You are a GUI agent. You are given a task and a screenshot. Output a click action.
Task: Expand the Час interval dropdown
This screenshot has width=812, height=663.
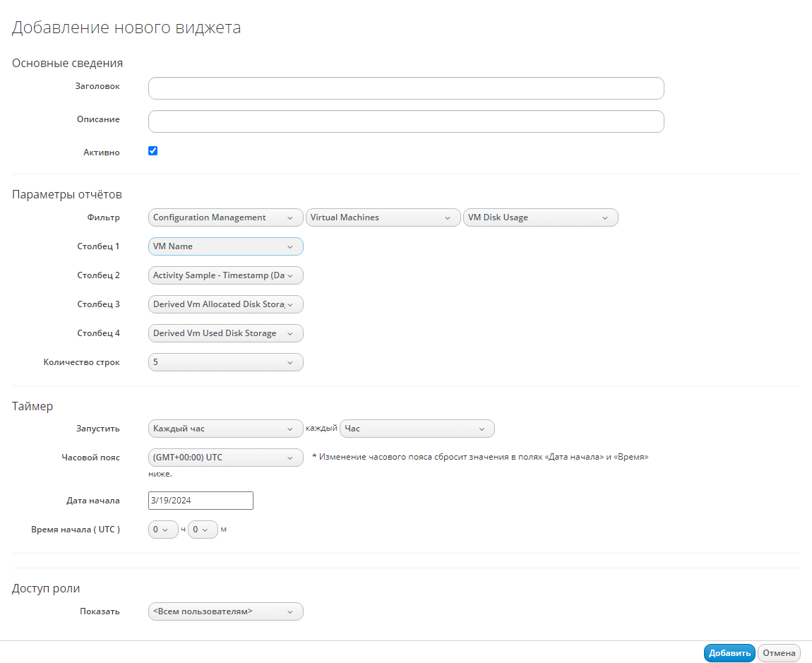click(x=417, y=429)
